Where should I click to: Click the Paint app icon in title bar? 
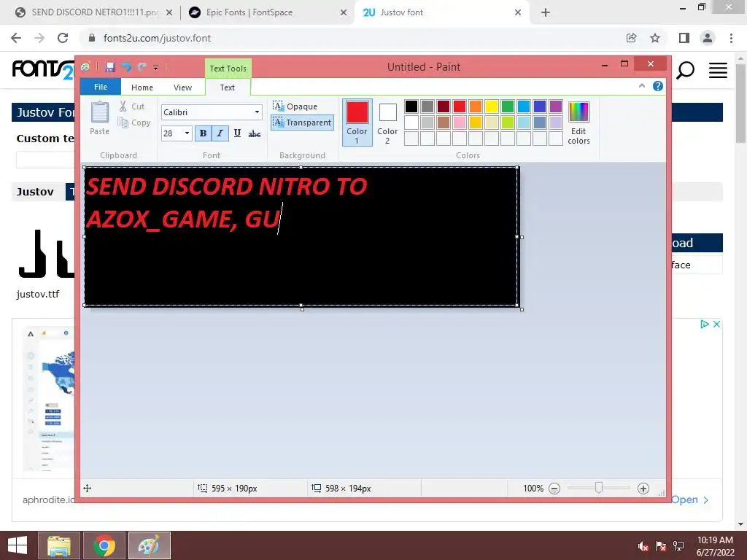pos(86,67)
